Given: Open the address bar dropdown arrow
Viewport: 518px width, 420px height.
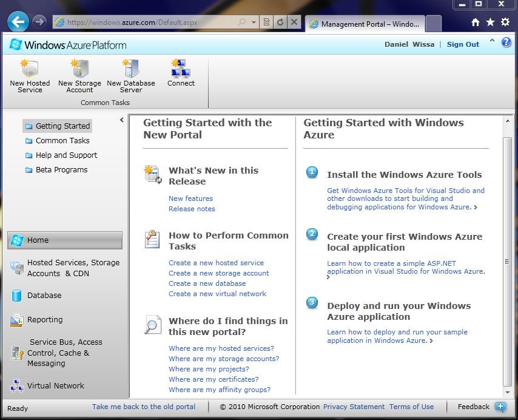Looking at the screenshot, I should pos(254,22).
